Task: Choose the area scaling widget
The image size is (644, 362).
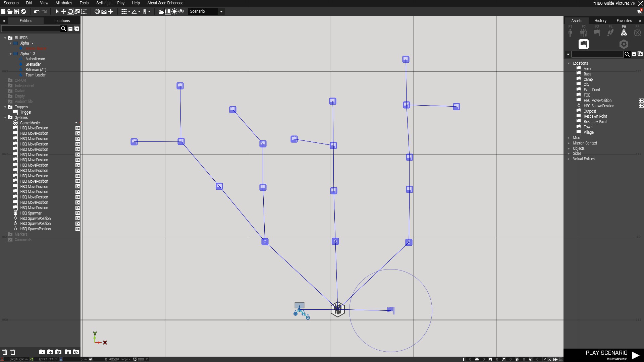Action: 84,11
